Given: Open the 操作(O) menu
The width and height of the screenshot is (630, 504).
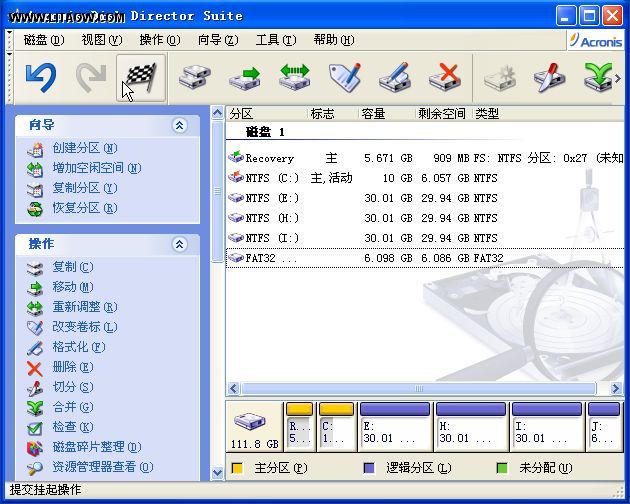Looking at the screenshot, I should pos(160,40).
